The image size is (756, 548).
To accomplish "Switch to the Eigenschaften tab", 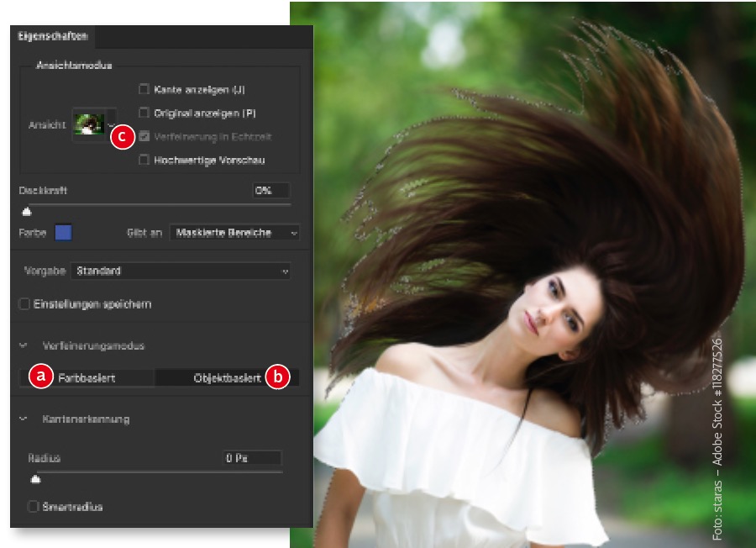I will pos(53,37).
